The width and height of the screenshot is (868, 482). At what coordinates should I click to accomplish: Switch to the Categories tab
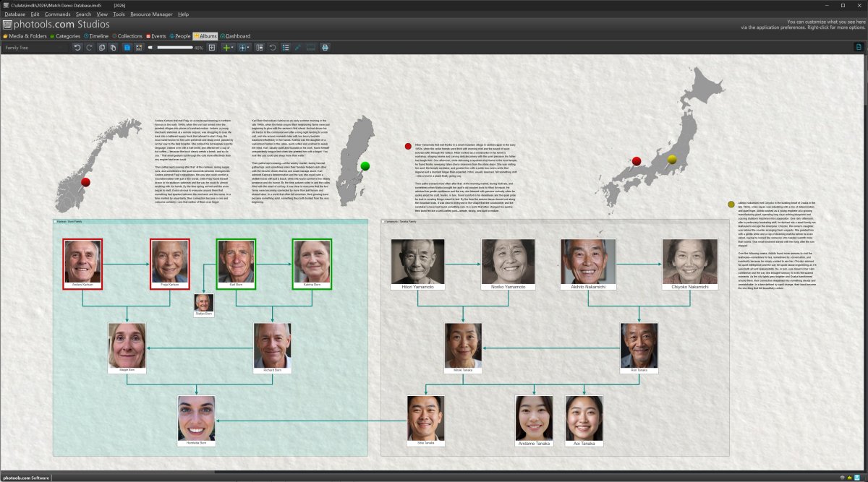tap(65, 35)
